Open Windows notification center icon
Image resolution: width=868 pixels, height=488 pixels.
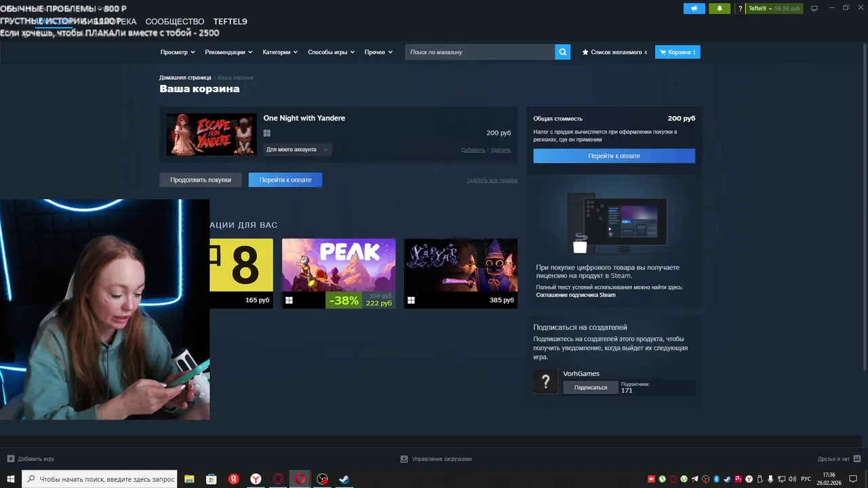coord(853,479)
